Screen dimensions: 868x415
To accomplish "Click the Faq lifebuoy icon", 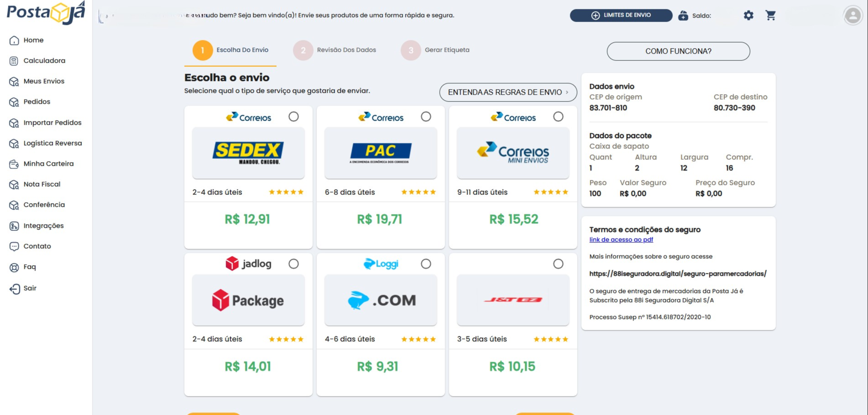I will coord(14,267).
